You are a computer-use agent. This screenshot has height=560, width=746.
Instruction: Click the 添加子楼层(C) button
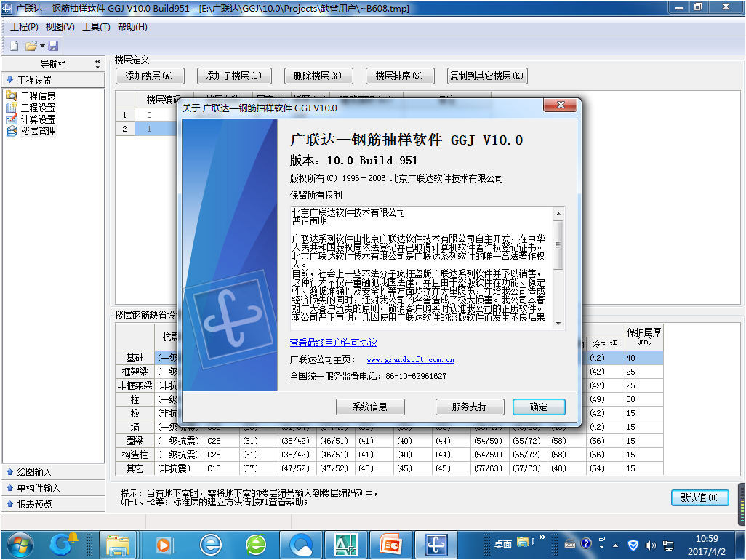(x=233, y=76)
